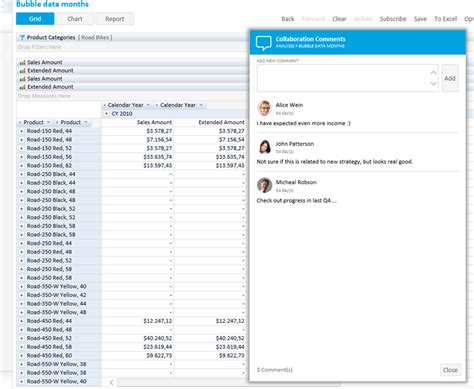
Task: Click the comment "I have expected even more income"
Action: point(303,123)
